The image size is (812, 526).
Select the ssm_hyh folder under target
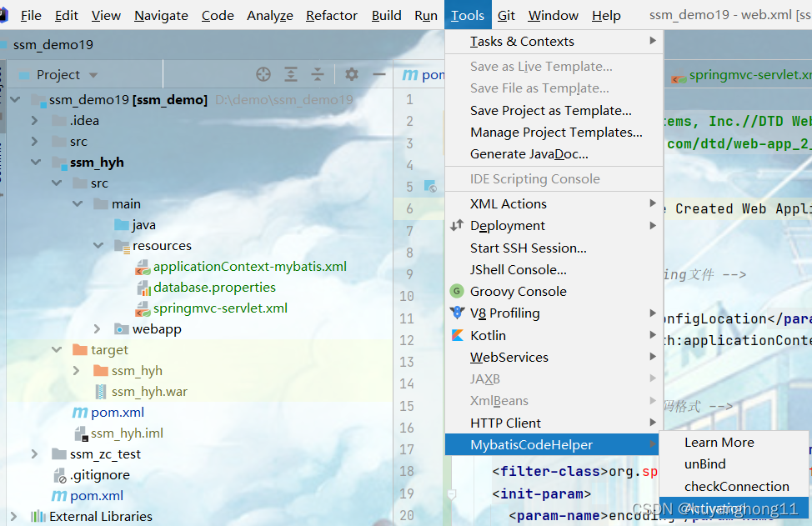tap(137, 371)
